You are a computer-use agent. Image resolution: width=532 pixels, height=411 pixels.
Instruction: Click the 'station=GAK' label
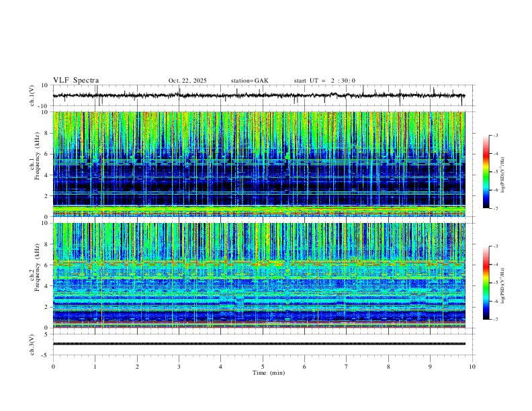(250, 81)
